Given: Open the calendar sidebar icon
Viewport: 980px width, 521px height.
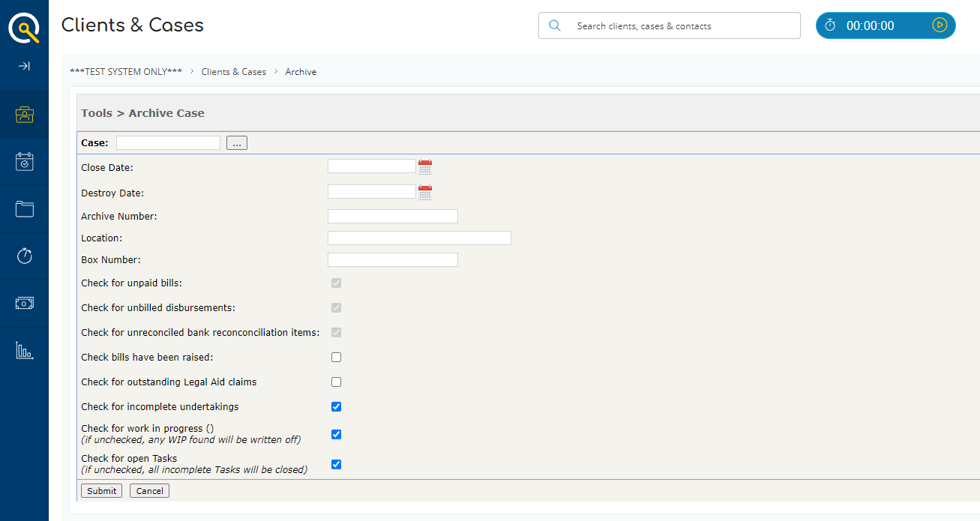Looking at the screenshot, I should (x=25, y=162).
